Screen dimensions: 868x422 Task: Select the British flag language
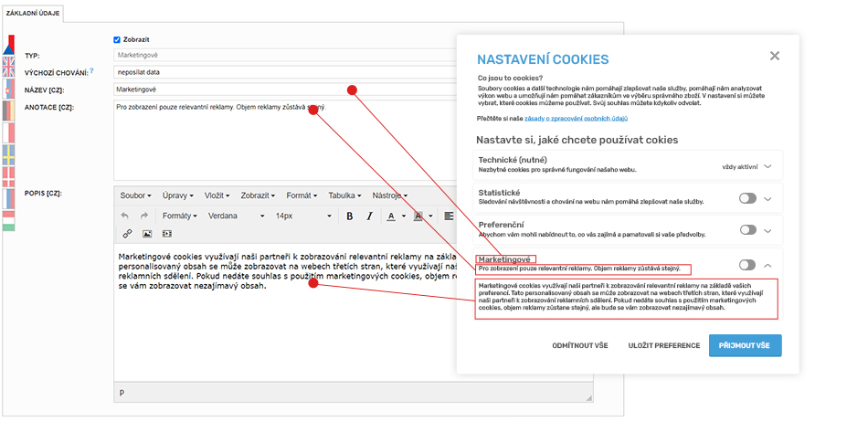point(8,67)
